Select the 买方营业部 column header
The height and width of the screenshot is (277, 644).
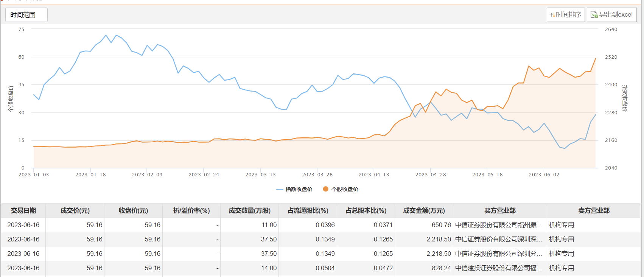coord(500,211)
